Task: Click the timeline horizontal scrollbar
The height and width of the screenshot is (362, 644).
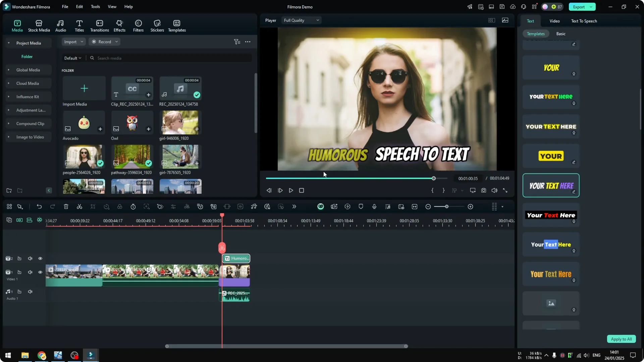Action: click(x=286, y=346)
